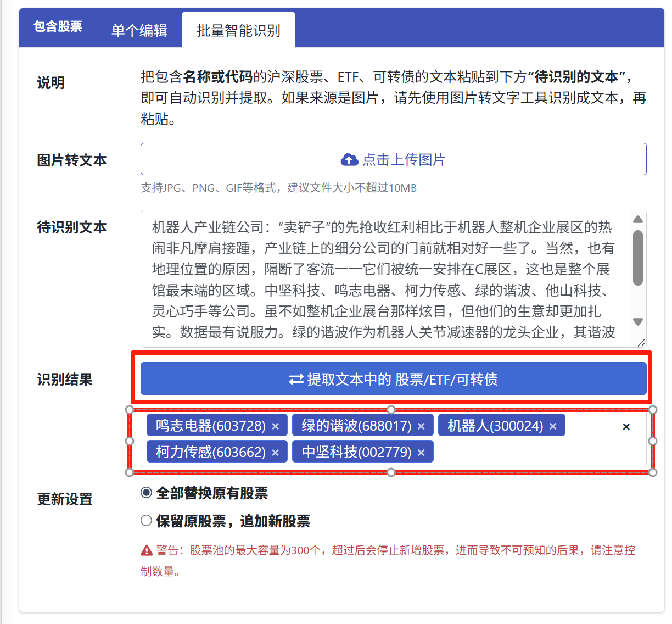
Task: Remove the 柯力传感(603662) tag
Action: [276, 453]
